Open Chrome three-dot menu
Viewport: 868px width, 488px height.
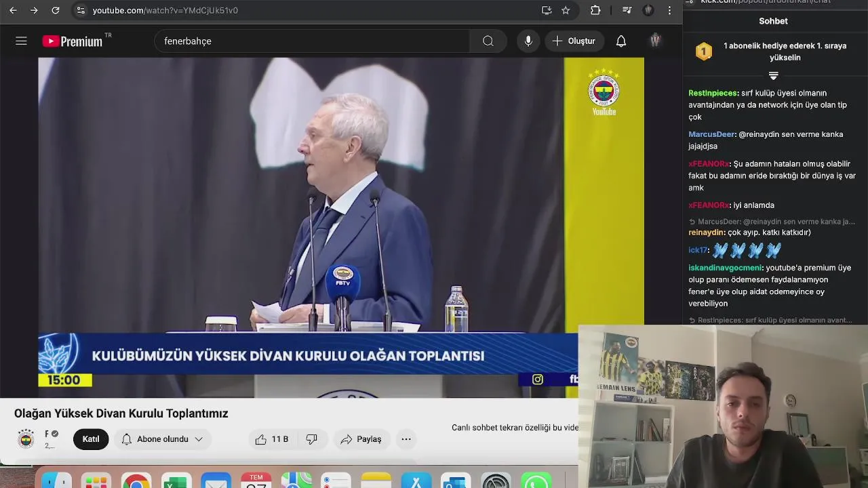click(x=669, y=10)
